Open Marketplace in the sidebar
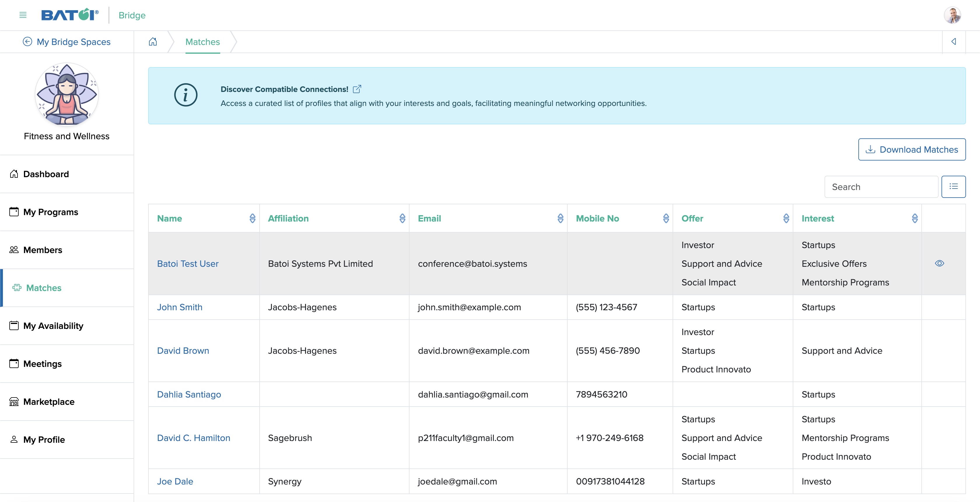Screen dimensions: 980x502 (67, 402)
